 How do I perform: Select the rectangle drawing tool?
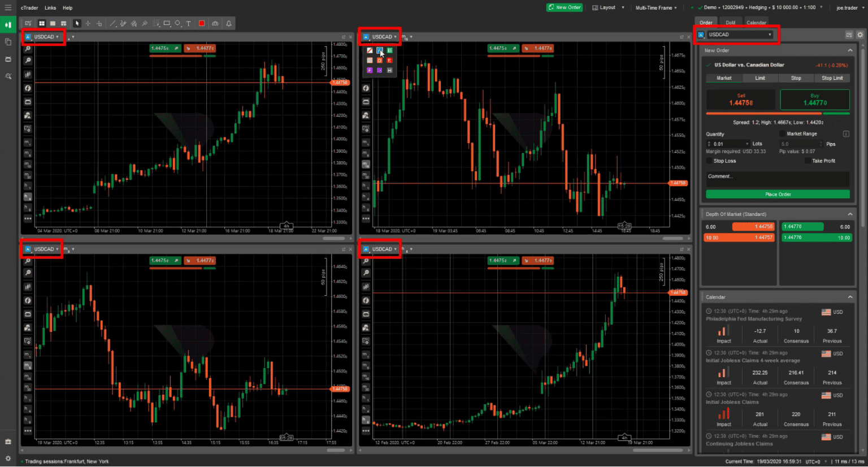[166, 23]
